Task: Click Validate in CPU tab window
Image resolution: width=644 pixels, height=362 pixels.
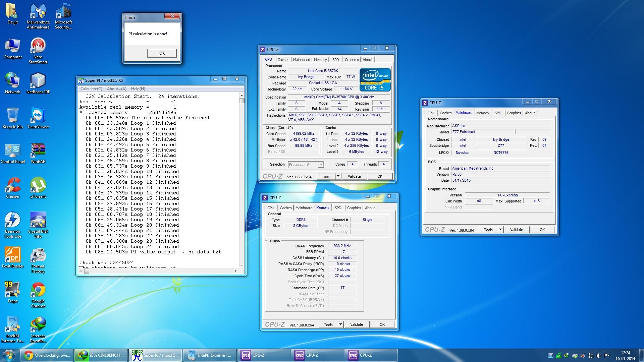Action: 354,176
